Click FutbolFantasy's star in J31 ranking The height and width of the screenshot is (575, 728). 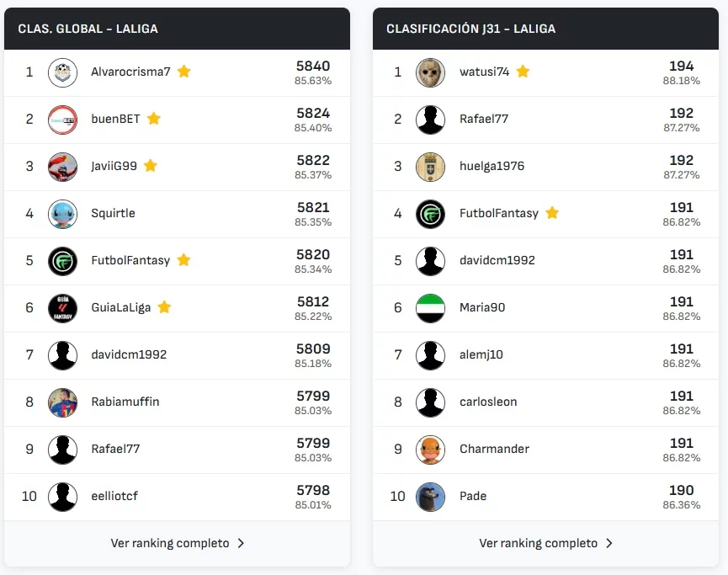click(552, 213)
